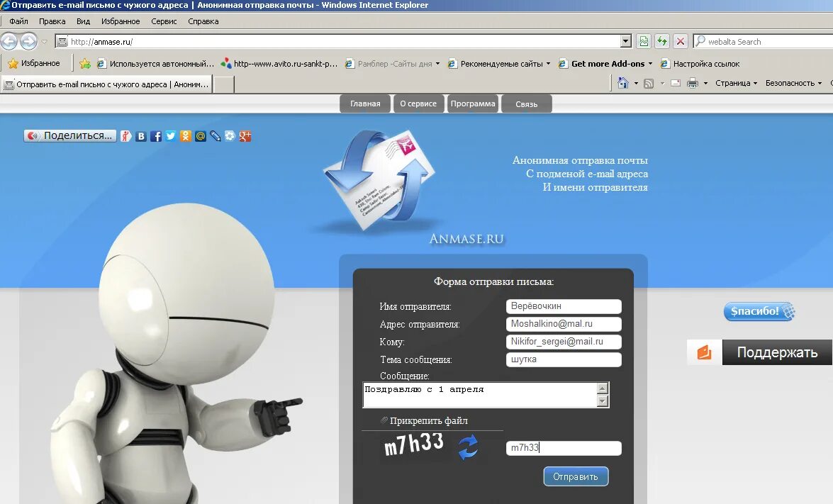This screenshot has width=833, height=504.
Task: Open a new blank tab
Action: pyautogui.click(x=224, y=84)
